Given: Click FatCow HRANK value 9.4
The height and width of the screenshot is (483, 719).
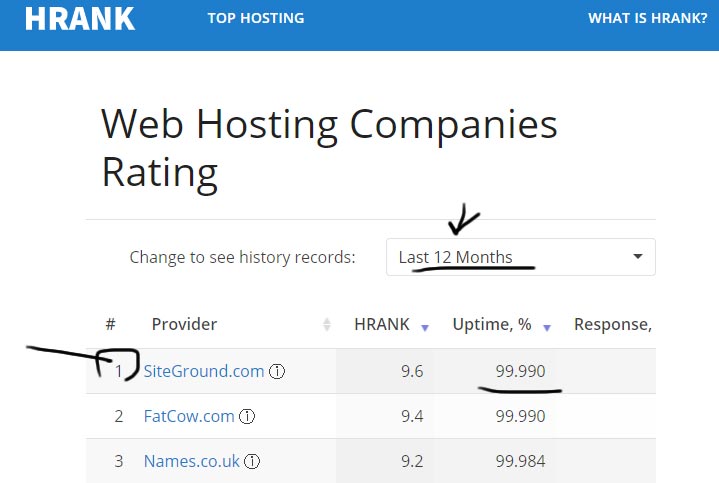Looking at the screenshot, I should pos(412,416).
